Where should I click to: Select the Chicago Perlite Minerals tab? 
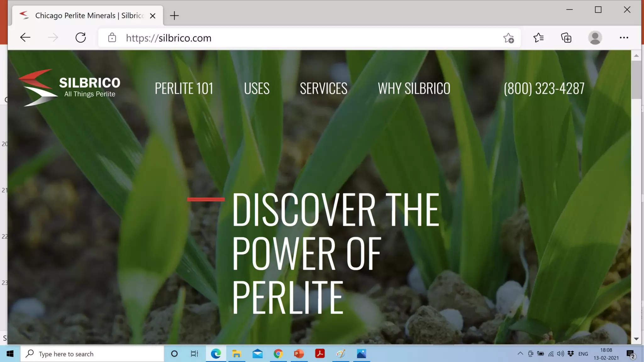click(x=85, y=16)
